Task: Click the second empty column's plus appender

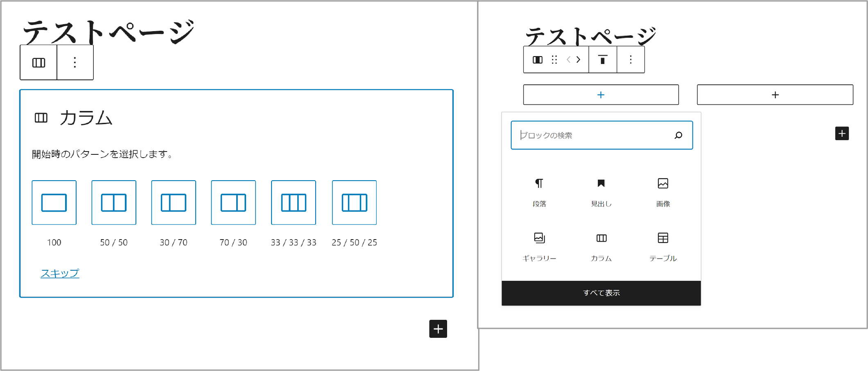Action: point(775,95)
